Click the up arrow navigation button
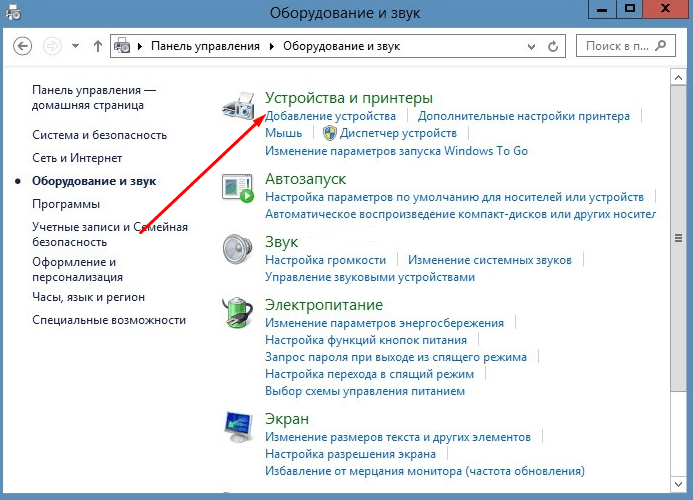 click(x=97, y=46)
